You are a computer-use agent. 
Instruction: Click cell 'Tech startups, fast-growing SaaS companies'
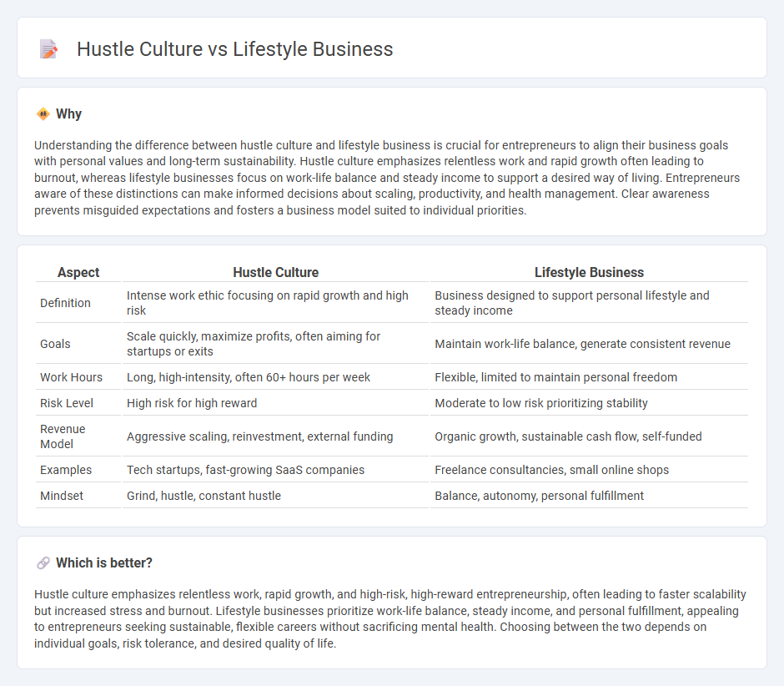275,470
